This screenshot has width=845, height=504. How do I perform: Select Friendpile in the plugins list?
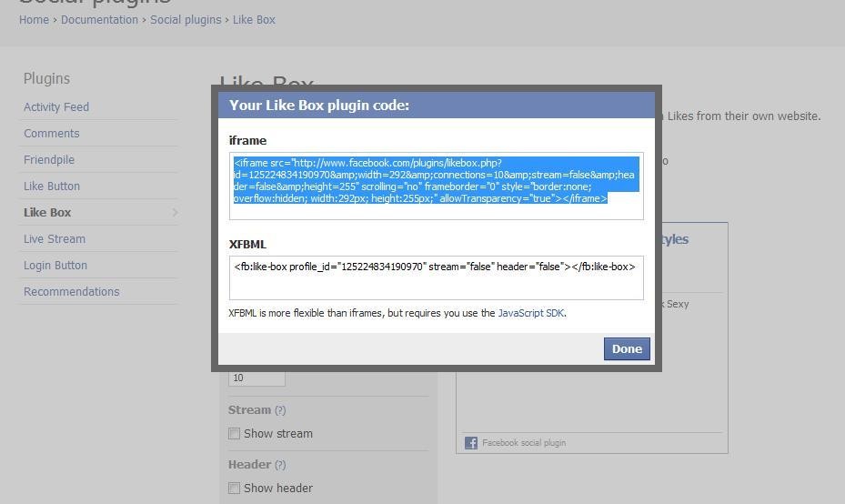[x=49, y=160]
